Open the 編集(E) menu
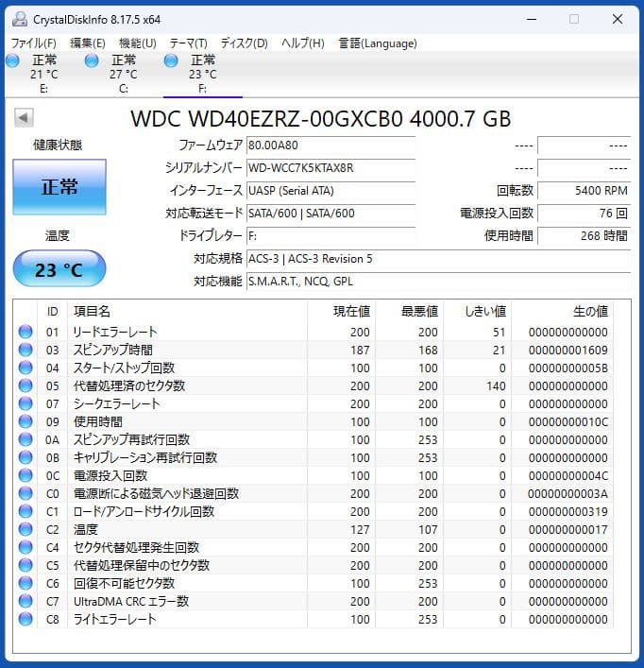Image resolution: width=644 pixels, height=668 pixels. (87, 43)
